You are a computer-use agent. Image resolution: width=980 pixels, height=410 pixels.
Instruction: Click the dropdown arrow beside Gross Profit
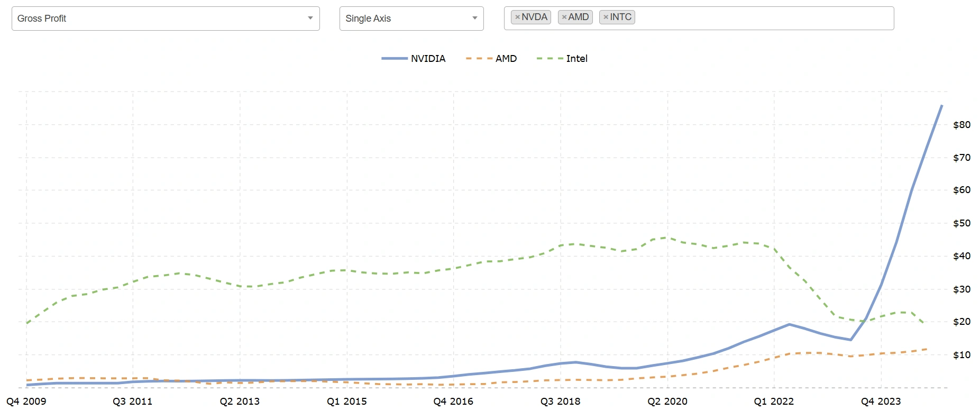[x=310, y=19]
